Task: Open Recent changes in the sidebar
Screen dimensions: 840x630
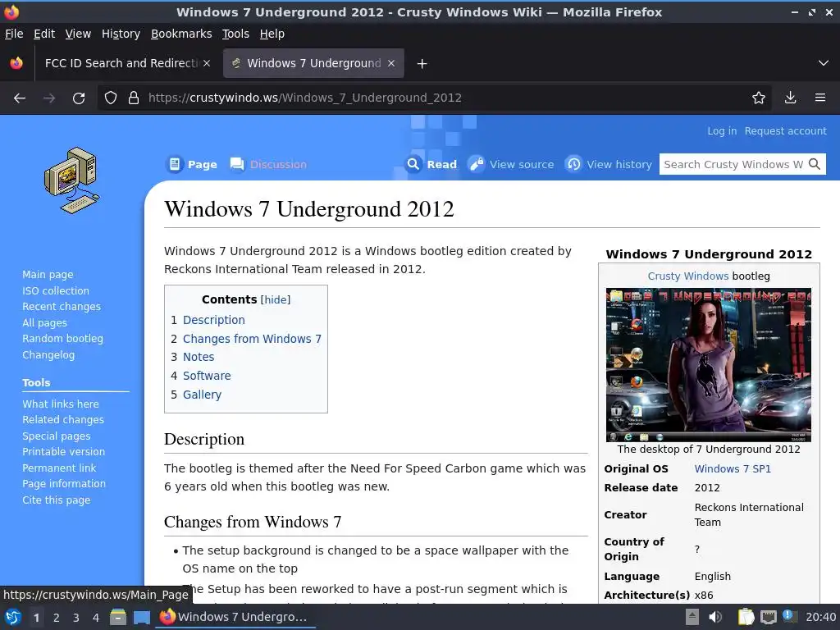Action: (62, 307)
